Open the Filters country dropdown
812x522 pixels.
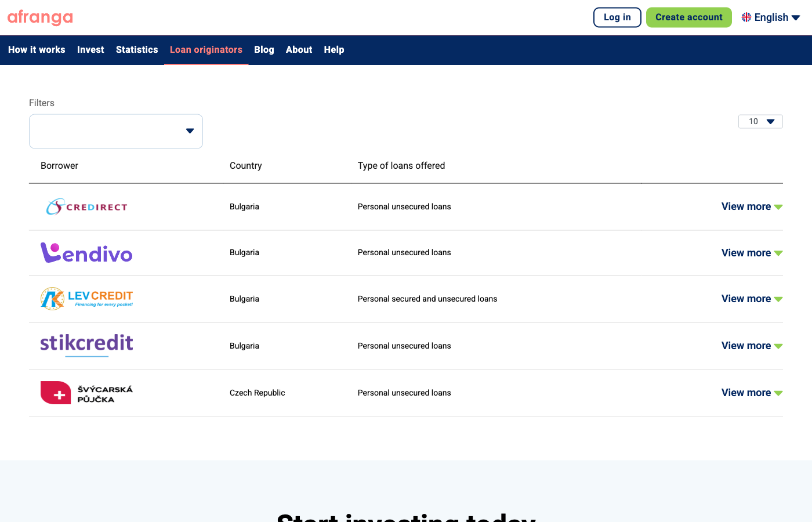pyautogui.click(x=115, y=131)
